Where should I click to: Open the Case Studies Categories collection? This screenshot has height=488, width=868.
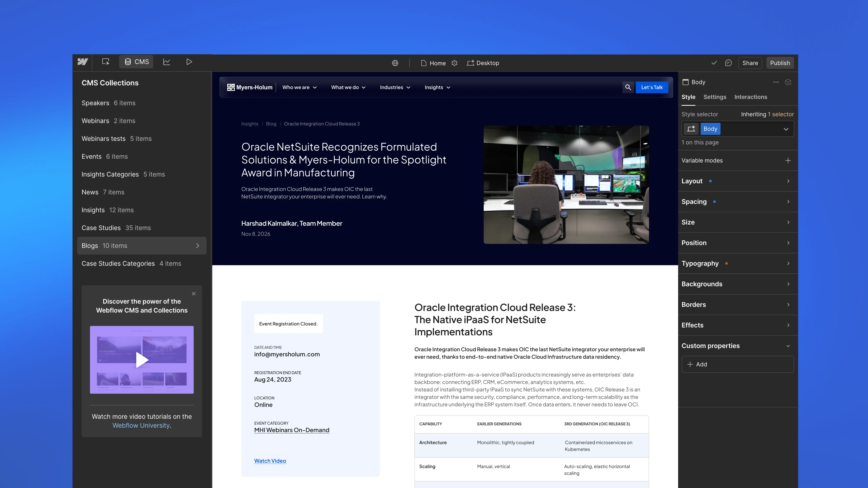pos(142,264)
